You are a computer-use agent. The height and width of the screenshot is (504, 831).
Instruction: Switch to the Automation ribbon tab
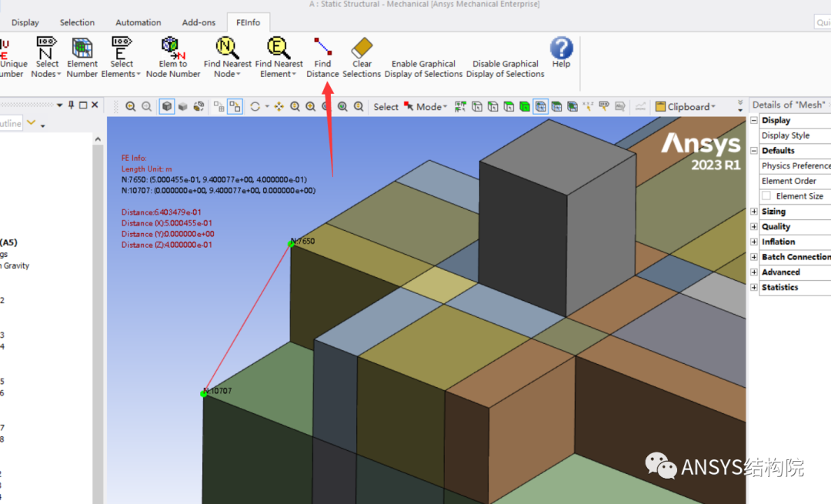point(138,22)
